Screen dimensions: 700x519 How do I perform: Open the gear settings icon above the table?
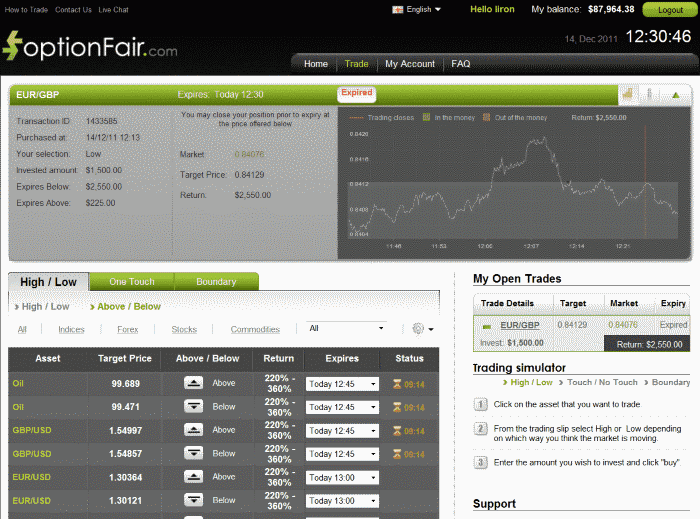(423, 329)
